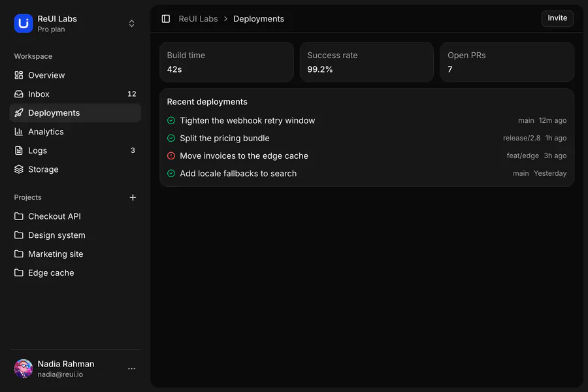The height and width of the screenshot is (392, 588).
Task: Click the 'feat/edge' branch label
Action: coord(523,155)
